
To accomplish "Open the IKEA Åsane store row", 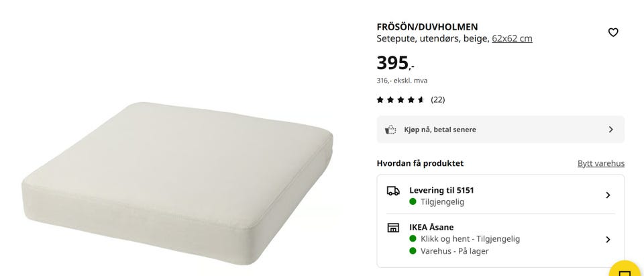I will (x=500, y=239).
